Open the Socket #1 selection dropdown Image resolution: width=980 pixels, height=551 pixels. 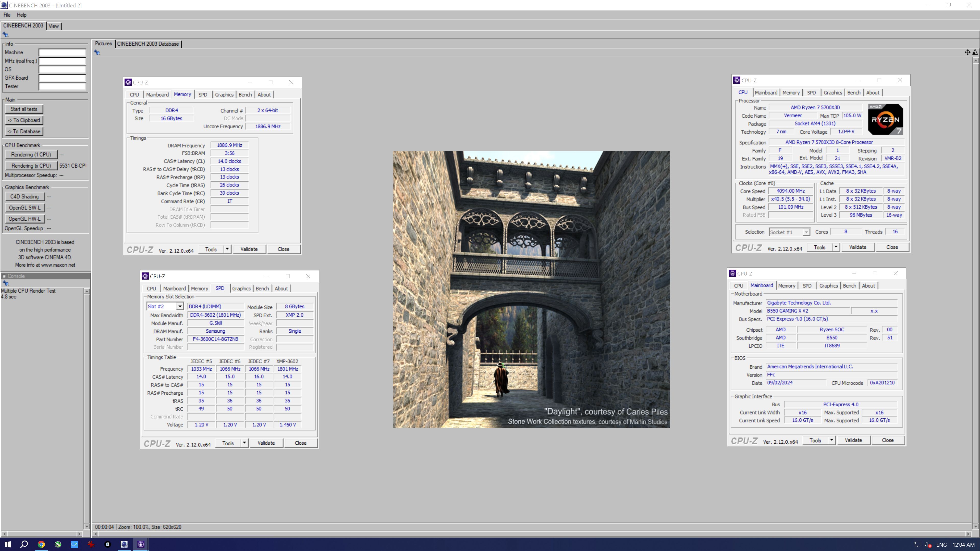(x=806, y=232)
